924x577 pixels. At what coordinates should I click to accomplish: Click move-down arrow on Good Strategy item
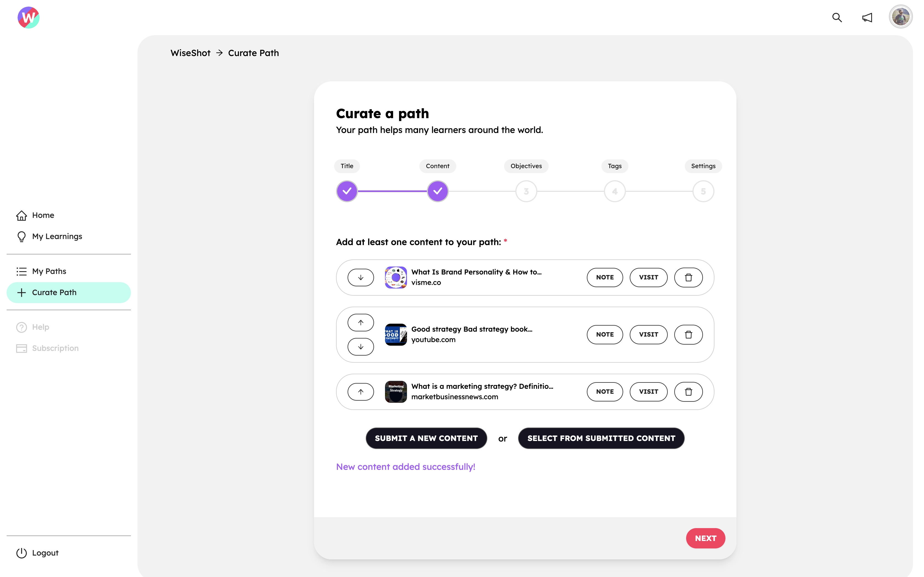click(x=361, y=346)
